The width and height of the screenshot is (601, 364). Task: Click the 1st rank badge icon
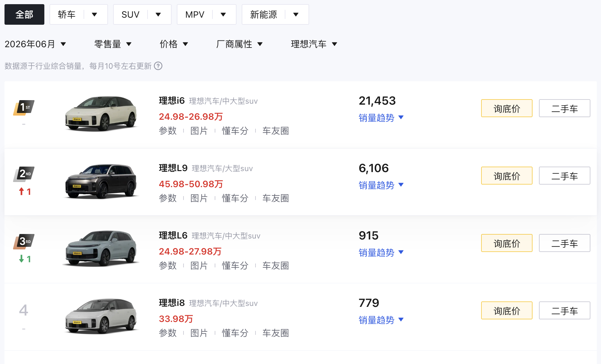24,108
